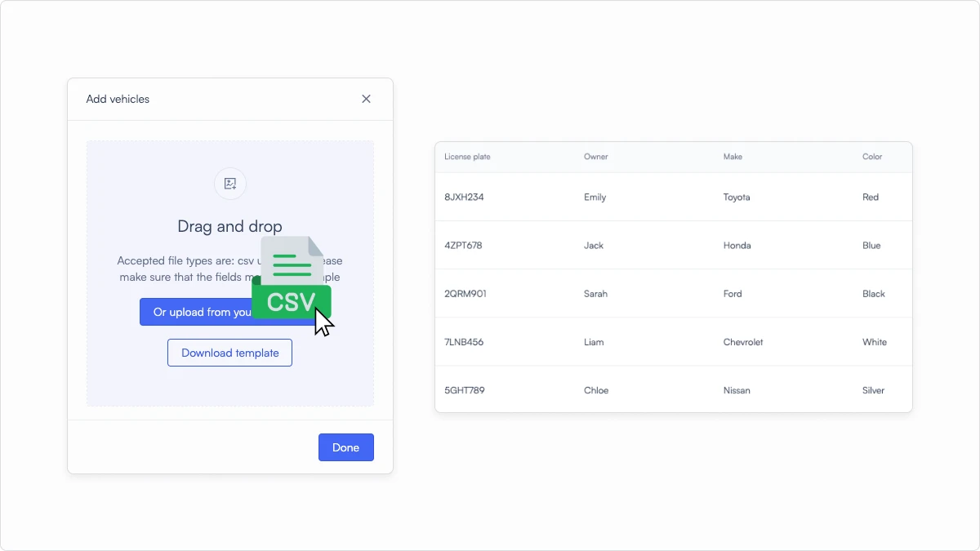980x551 pixels.
Task: Click the Chevrolet make cell
Action: (743, 341)
